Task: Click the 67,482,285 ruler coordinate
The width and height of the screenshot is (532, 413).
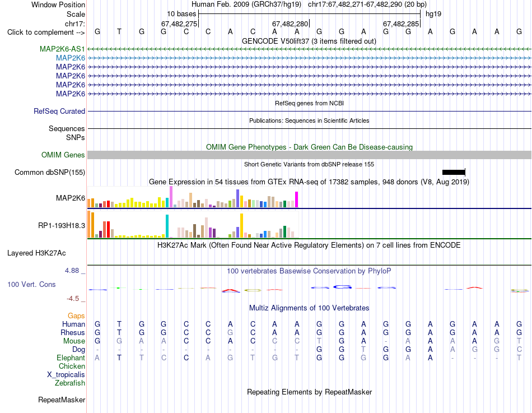Action: (x=401, y=24)
